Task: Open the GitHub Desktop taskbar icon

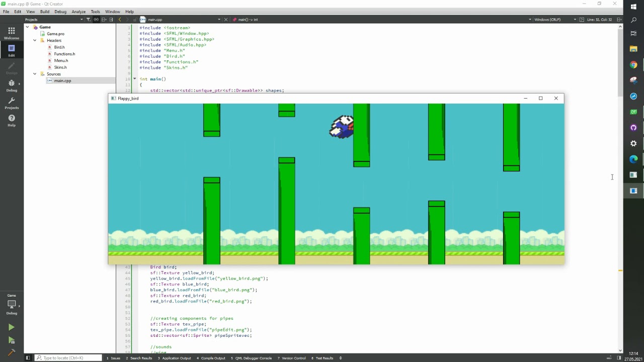Action: (x=633, y=128)
